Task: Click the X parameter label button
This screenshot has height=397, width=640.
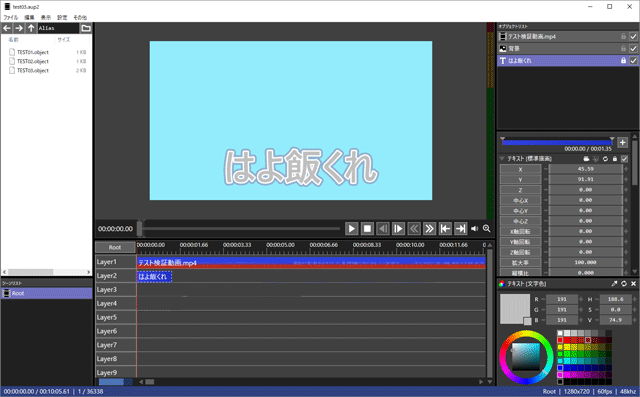Action: pos(520,169)
